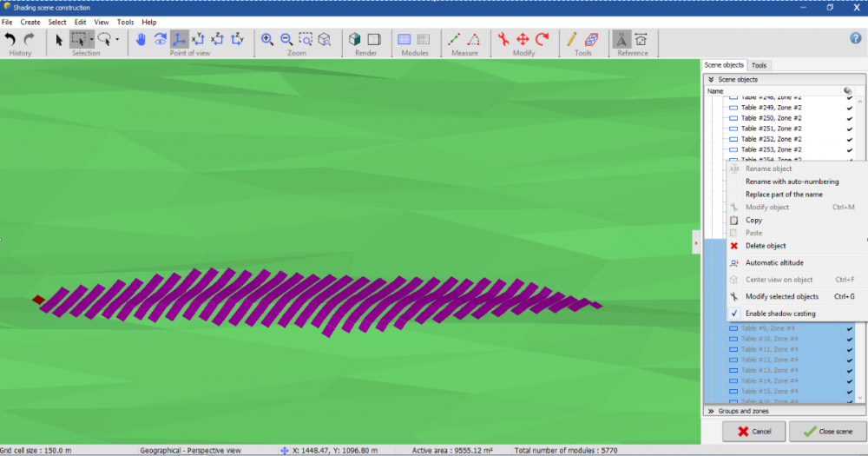Click the orbit eye view icon

click(160, 39)
